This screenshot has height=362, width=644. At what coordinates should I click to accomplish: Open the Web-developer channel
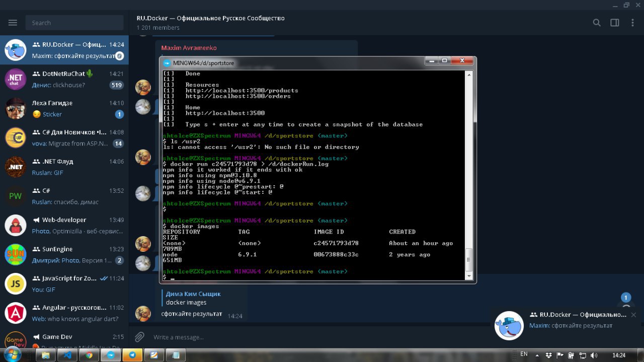click(x=64, y=225)
